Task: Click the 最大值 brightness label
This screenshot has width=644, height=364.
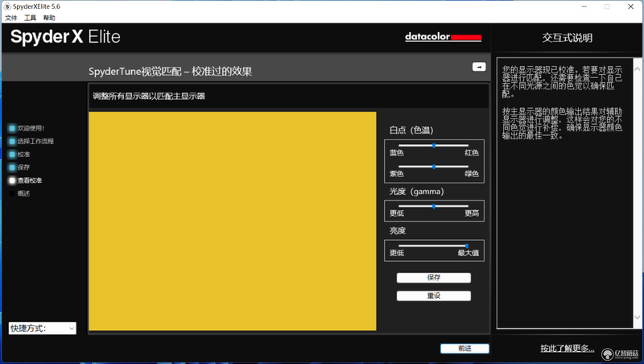Action: (469, 253)
